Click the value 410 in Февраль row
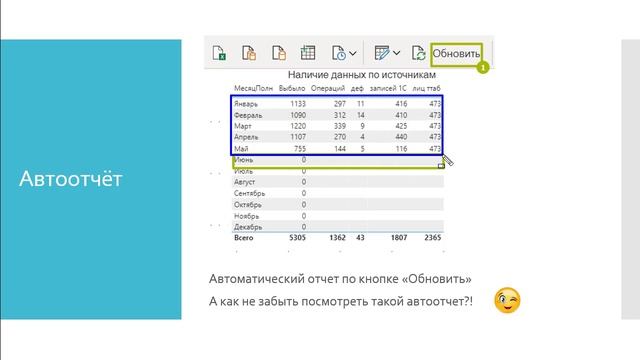 click(x=401, y=115)
